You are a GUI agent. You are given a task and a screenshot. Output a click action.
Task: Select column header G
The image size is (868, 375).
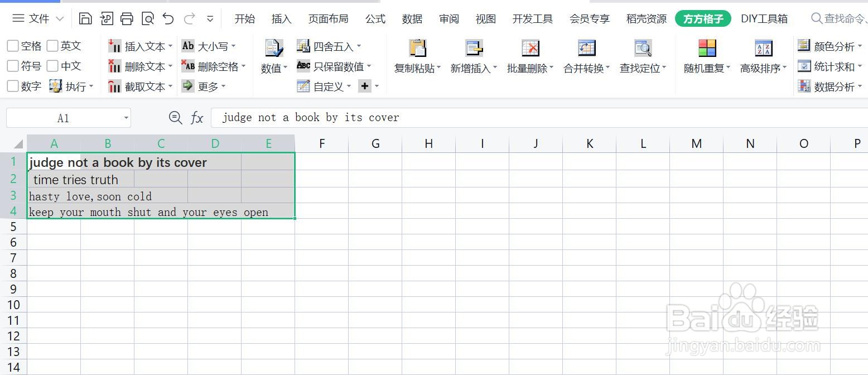click(375, 143)
